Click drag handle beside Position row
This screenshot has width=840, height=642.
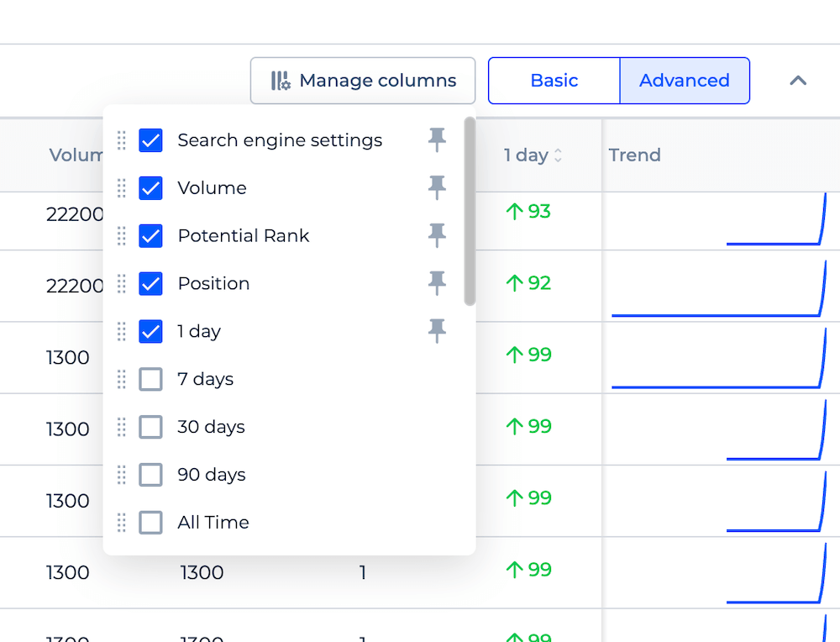pyautogui.click(x=122, y=283)
